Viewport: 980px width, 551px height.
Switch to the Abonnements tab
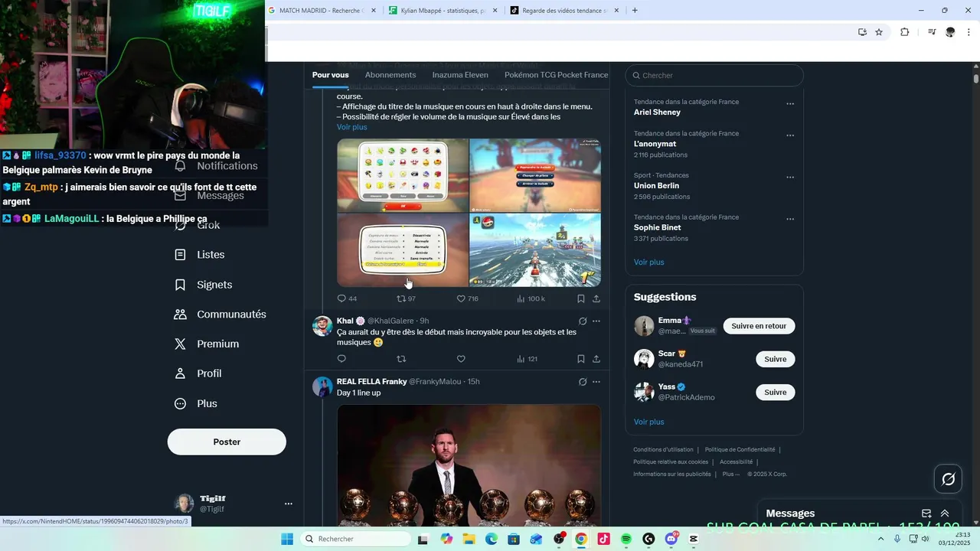coord(390,75)
